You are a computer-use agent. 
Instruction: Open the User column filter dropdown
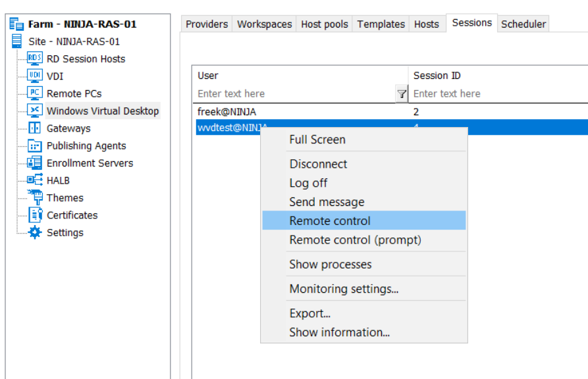pyautogui.click(x=402, y=94)
